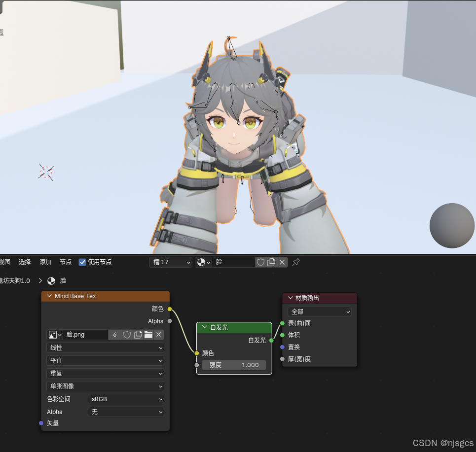Screen dimensions: 476x452
Task: Edit the image name field 脸.png
Action: [x=85, y=335]
